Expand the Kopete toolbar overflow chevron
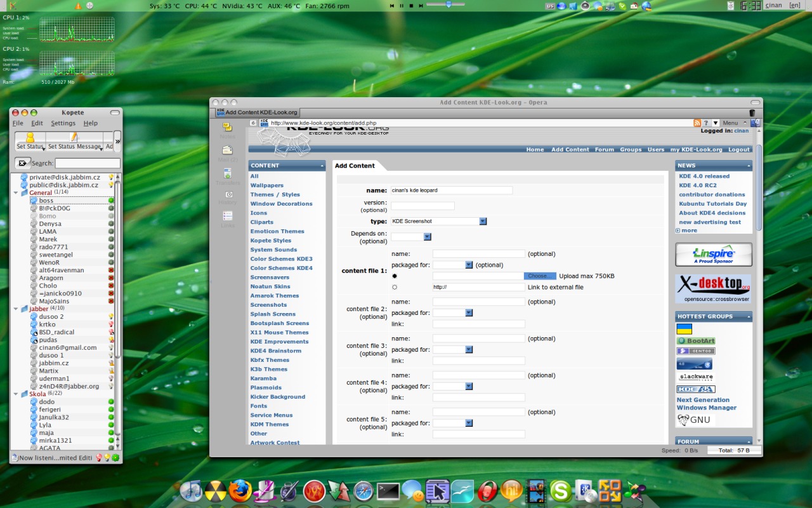812x508 pixels. pyautogui.click(x=117, y=141)
